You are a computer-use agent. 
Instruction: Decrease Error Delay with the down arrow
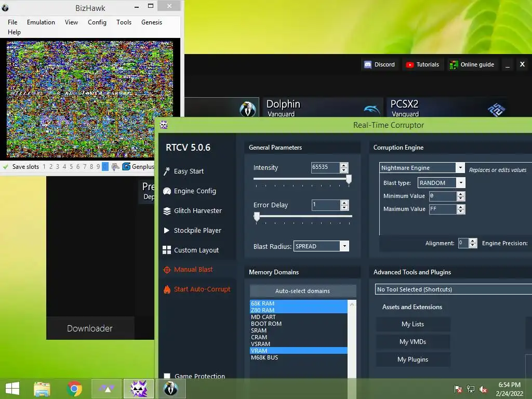click(x=344, y=207)
